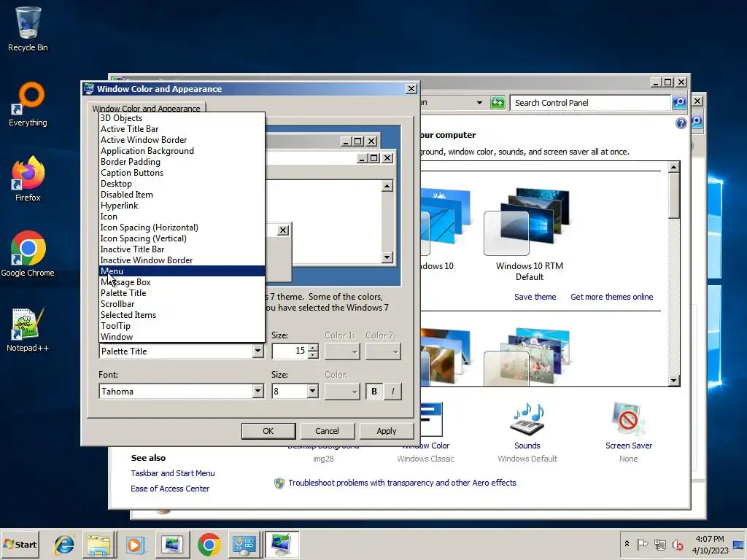747x560 pixels.
Task: Click the volume muted tray icon
Action: click(677, 544)
